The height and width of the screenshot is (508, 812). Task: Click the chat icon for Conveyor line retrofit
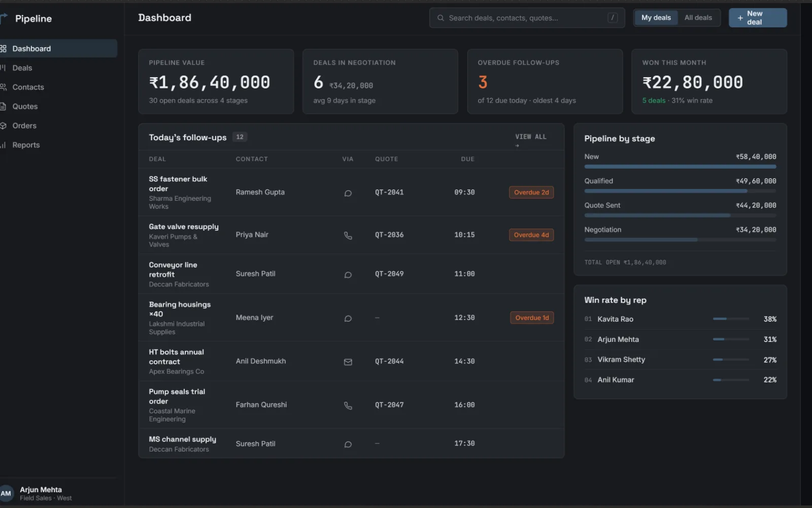click(x=348, y=275)
